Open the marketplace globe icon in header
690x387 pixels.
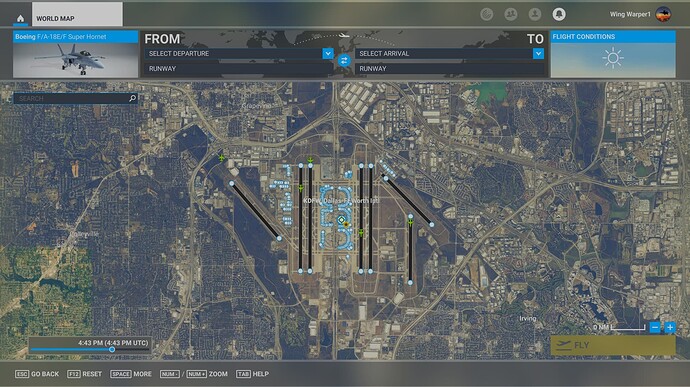(x=487, y=14)
